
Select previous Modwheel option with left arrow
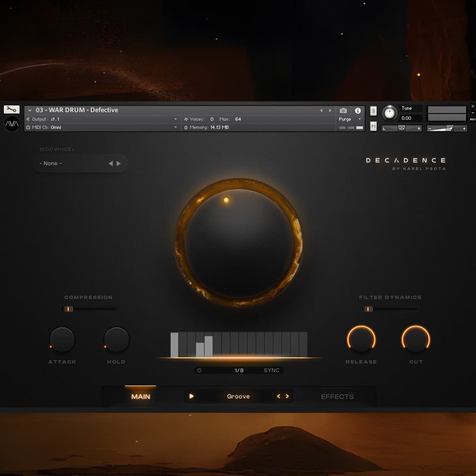(x=111, y=163)
